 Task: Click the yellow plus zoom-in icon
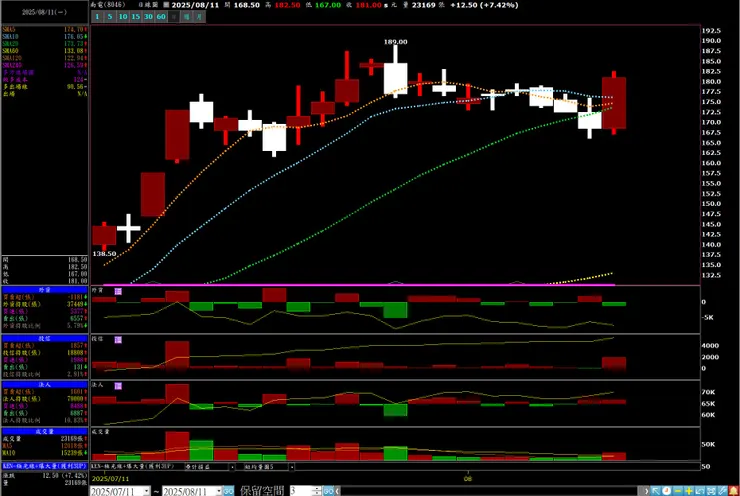point(689,491)
